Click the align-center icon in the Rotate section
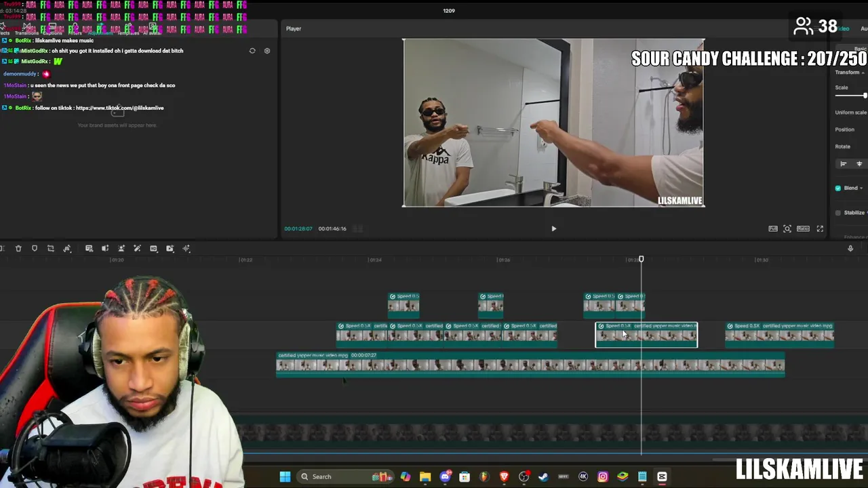 coord(859,164)
